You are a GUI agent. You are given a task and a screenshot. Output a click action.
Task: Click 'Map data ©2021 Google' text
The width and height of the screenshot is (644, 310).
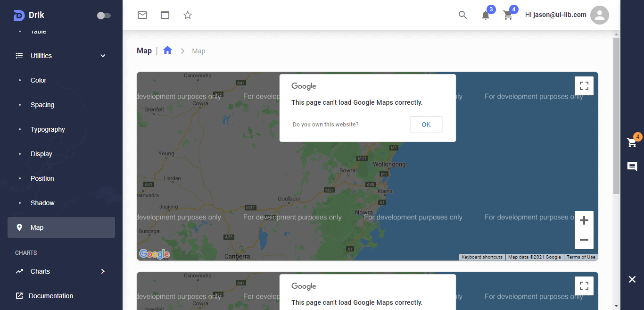(x=535, y=257)
